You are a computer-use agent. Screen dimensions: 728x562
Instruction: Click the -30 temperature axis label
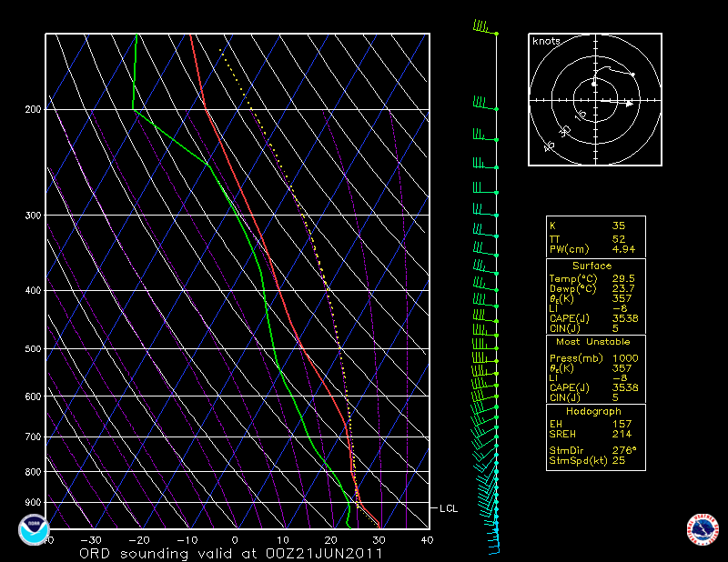[x=91, y=540]
